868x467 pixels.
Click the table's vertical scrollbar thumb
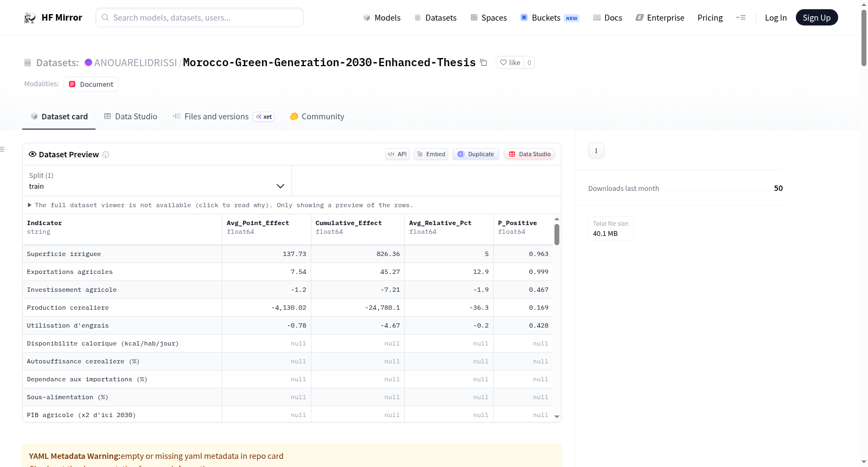point(557,235)
